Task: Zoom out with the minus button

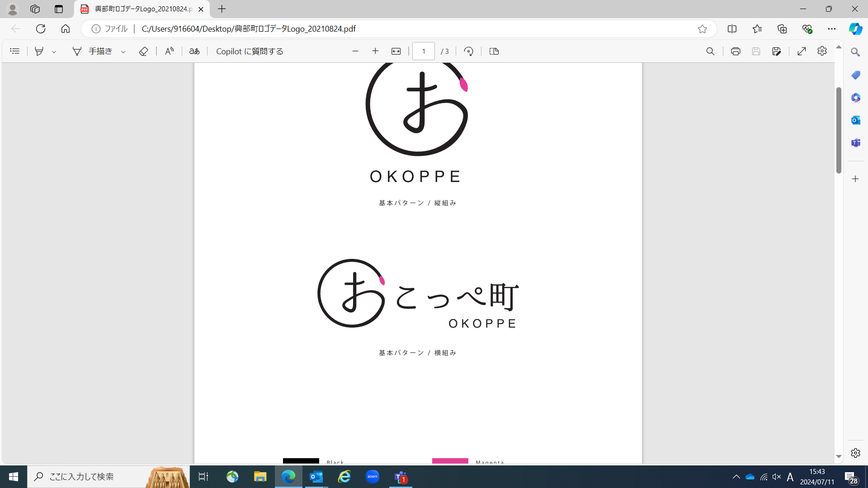Action: pyautogui.click(x=355, y=51)
